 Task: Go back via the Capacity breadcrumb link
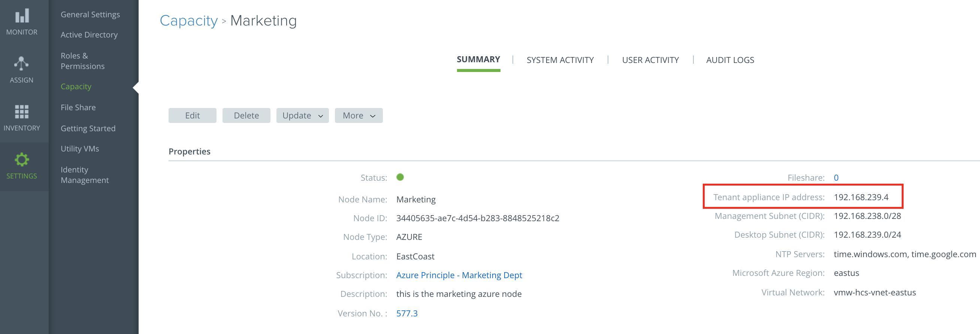tap(188, 21)
